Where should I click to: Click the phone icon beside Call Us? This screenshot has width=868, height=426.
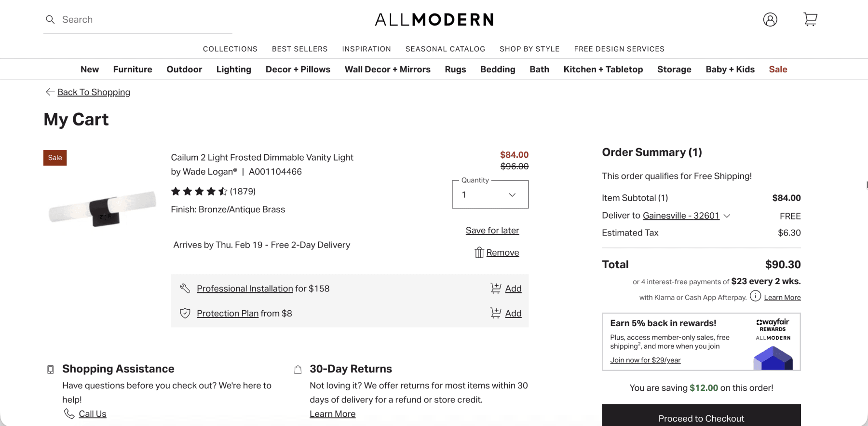[x=68, y=413]
